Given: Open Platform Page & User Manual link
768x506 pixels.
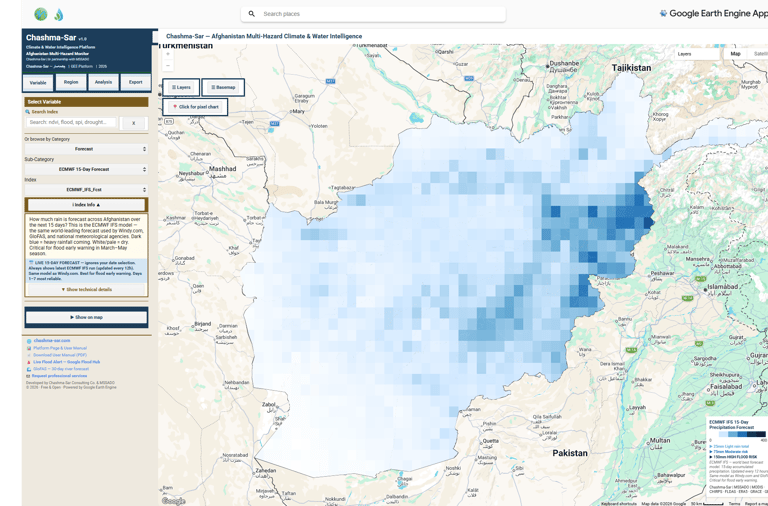Looking at the screenshot, I should 60,348.
